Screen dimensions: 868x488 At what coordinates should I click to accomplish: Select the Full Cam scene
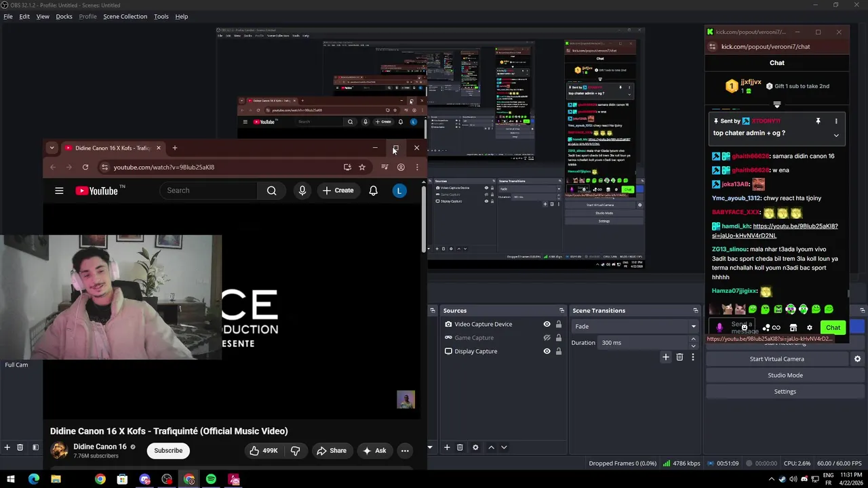click(16, 365)
